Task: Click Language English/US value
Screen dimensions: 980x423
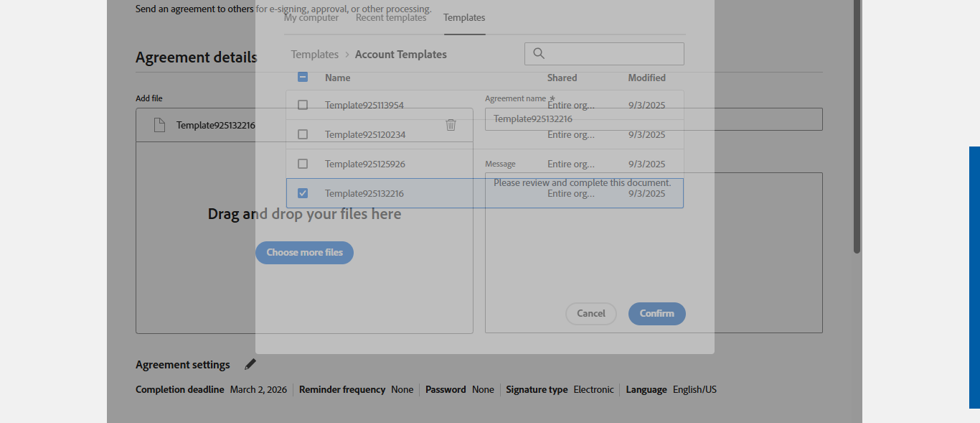Action: [694, 389]
